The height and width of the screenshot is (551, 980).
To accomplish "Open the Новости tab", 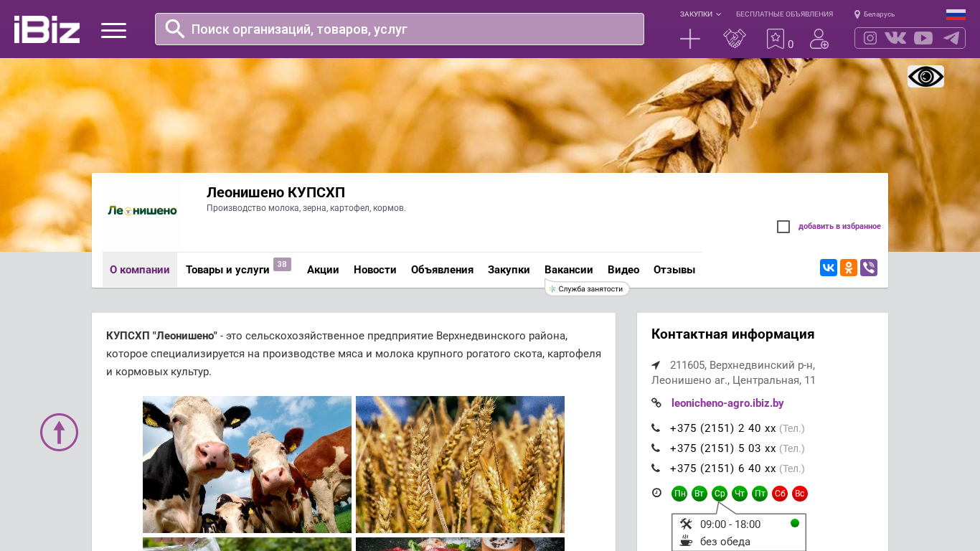I will point(375,270).
